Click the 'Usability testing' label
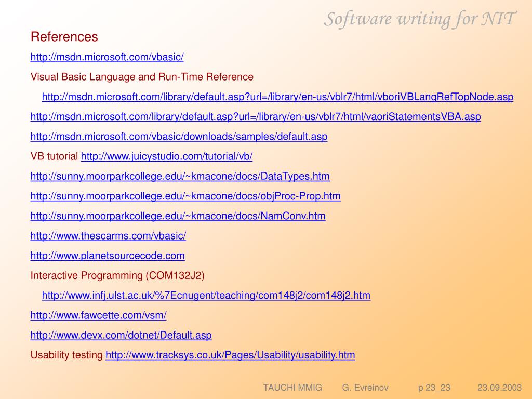This screenshot has width=532, height=399. [x=66, y=355]
